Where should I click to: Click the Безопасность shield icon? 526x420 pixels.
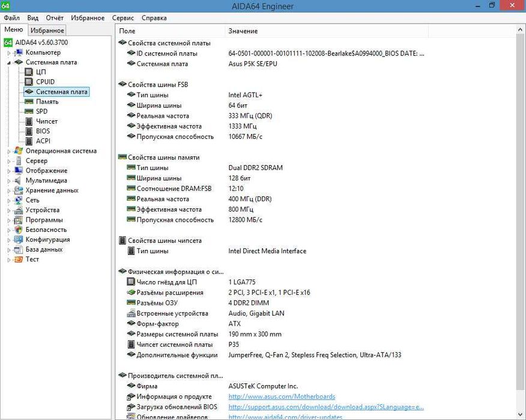click(19, 230)
